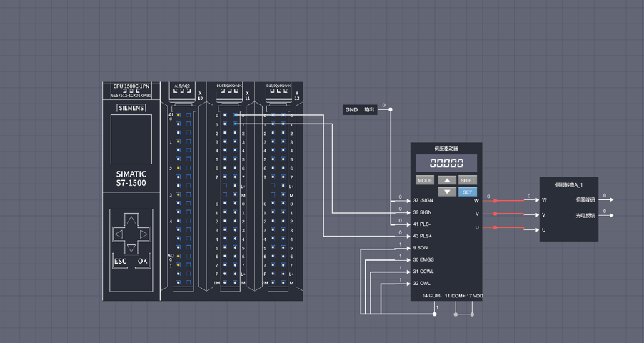This screenshot has width=644, height=343.
Task: Click the 37 -SIGN terminal
Action: point(424,201)
